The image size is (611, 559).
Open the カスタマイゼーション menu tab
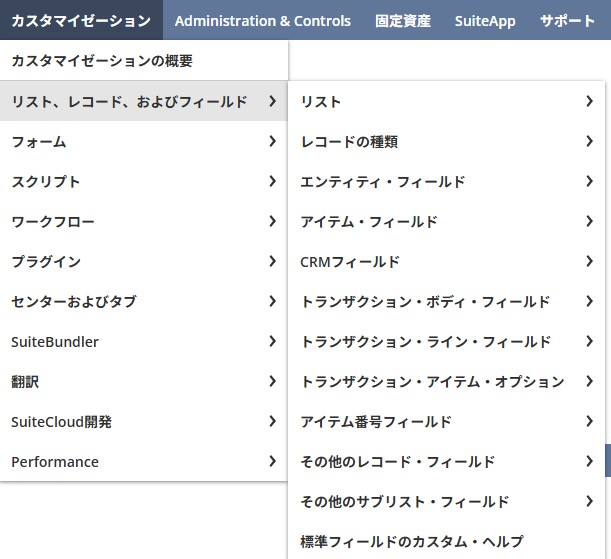tap(81, 20)
